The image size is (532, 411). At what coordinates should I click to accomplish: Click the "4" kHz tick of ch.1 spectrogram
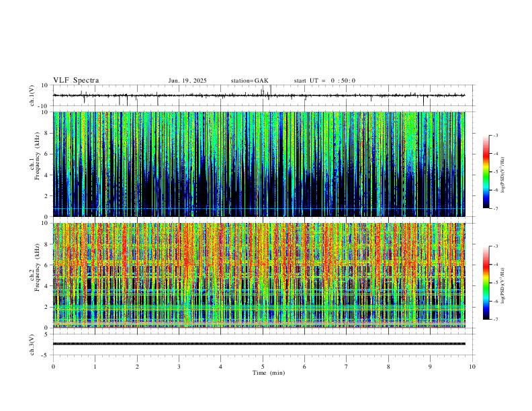pos(46,175)
